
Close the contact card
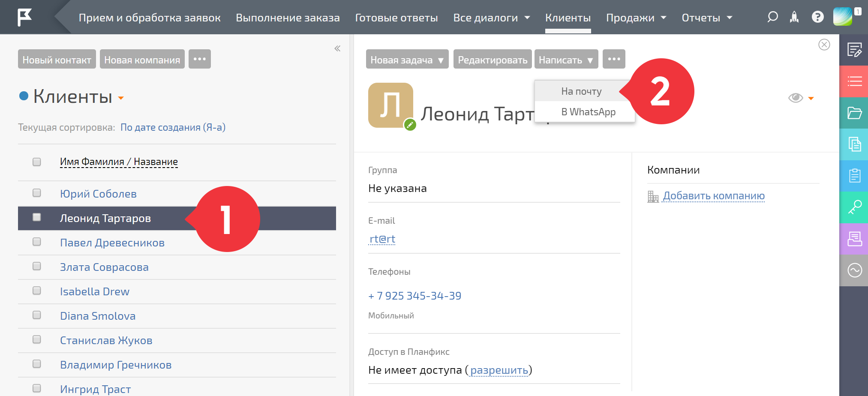coord(824,45)
